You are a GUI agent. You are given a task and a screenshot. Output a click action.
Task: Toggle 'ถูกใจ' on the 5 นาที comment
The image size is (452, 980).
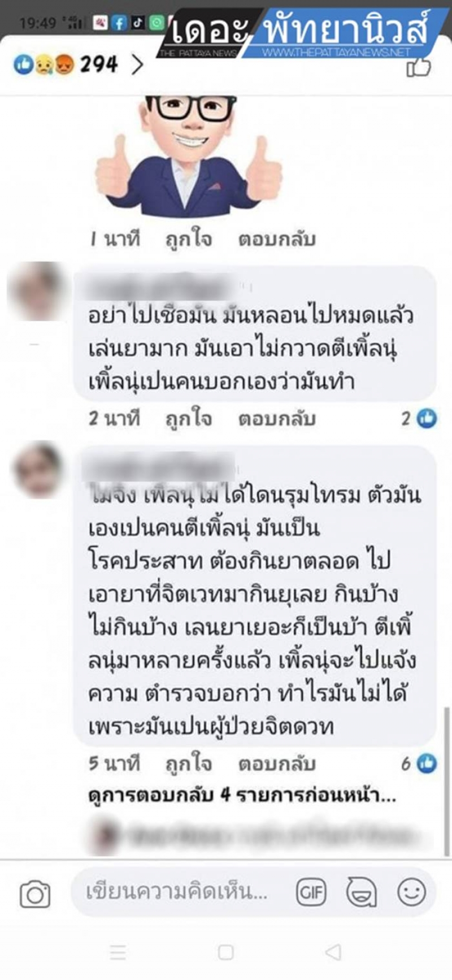pos(189,764)
